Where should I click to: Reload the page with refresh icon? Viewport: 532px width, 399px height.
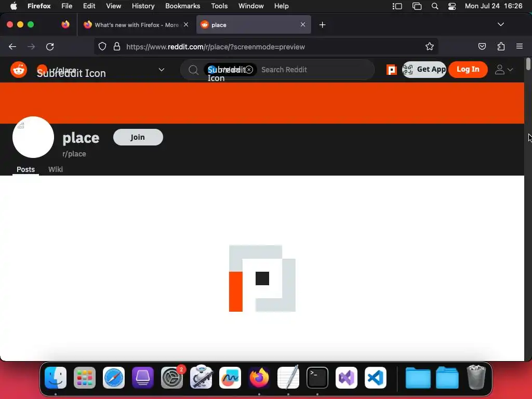50,47
